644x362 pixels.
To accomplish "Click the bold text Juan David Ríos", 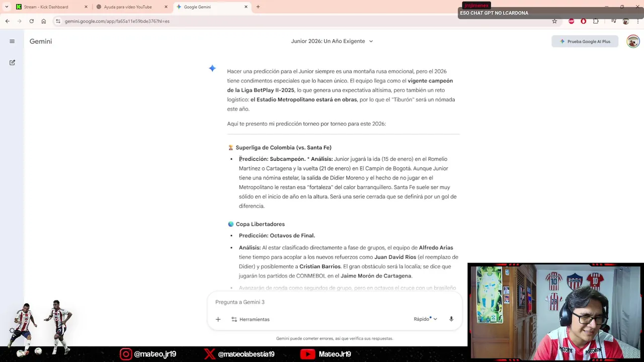I will point(395,257).
